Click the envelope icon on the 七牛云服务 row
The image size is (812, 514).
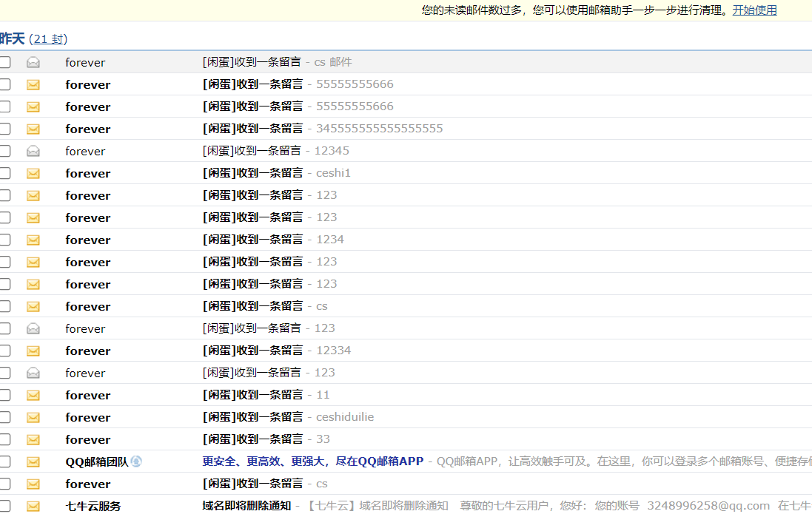[33, 506]
